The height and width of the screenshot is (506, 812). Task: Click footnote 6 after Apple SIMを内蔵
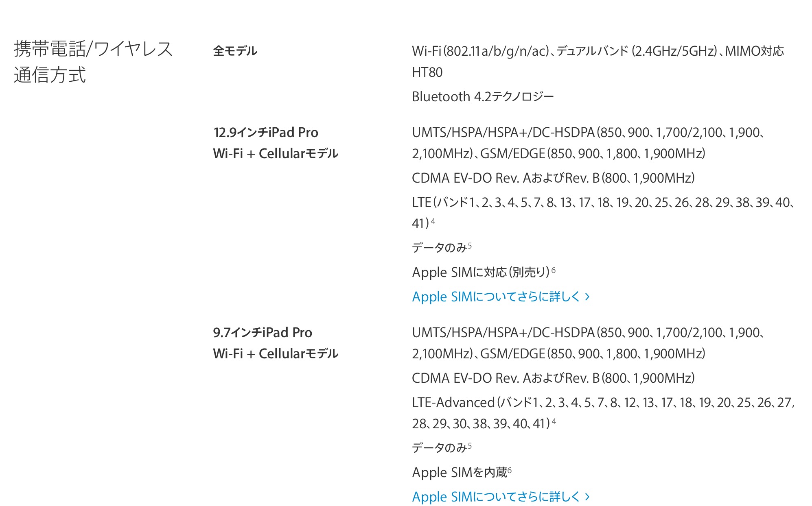tap(510, 470)
